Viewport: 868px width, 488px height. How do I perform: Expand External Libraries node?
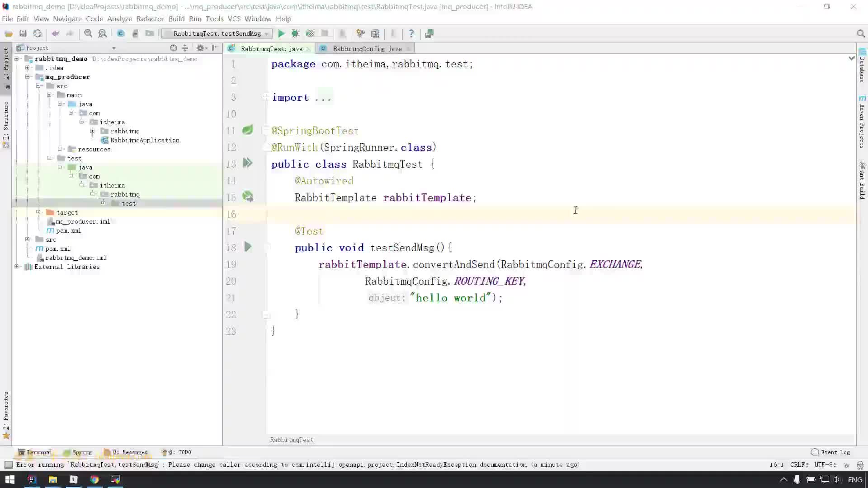pyautogui.click(x=17, y=267)
